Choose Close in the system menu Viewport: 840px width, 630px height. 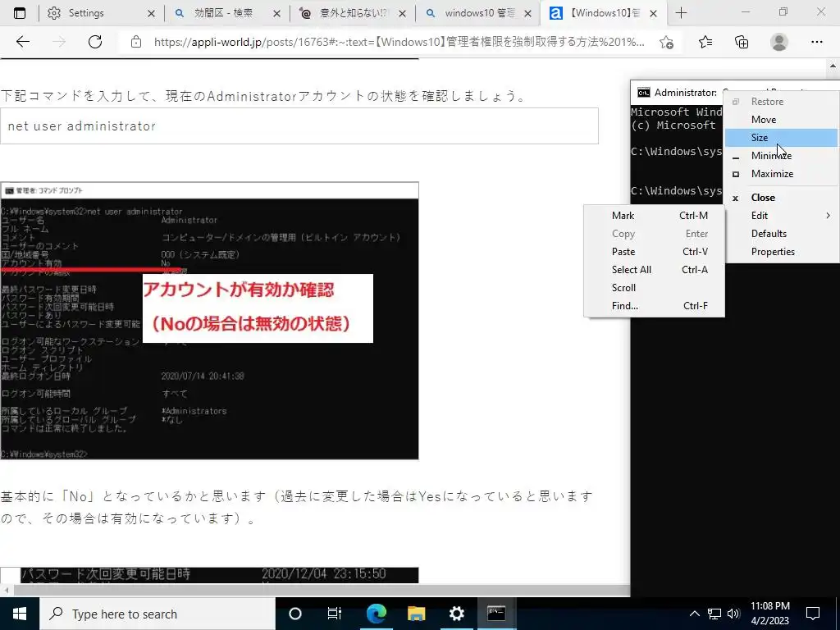point(781,197)
